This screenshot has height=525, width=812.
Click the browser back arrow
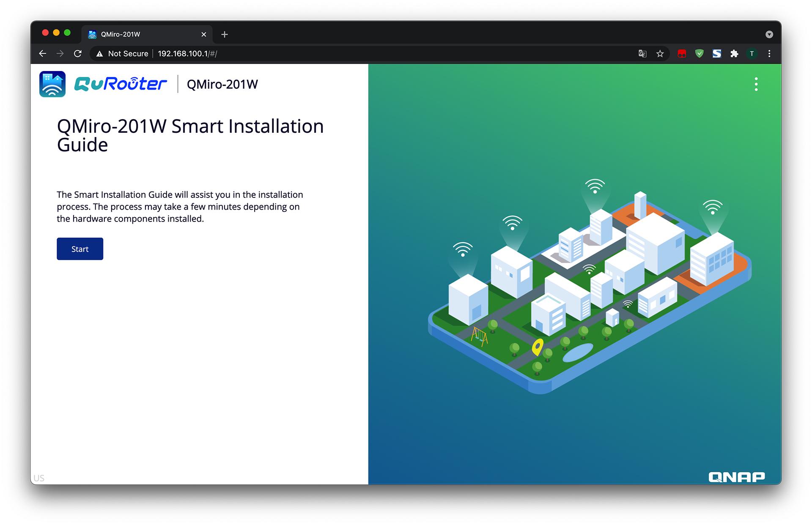[43, 54]
